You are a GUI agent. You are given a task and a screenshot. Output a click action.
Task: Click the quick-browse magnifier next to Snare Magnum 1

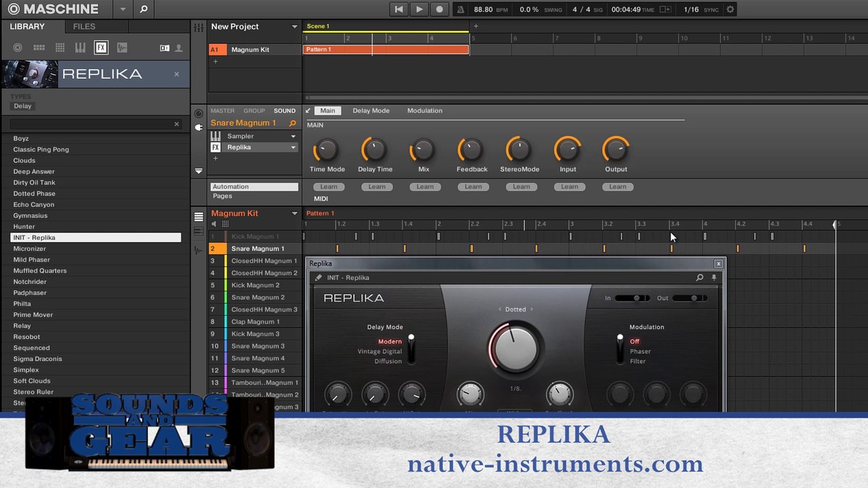click(x=293, y=123)
